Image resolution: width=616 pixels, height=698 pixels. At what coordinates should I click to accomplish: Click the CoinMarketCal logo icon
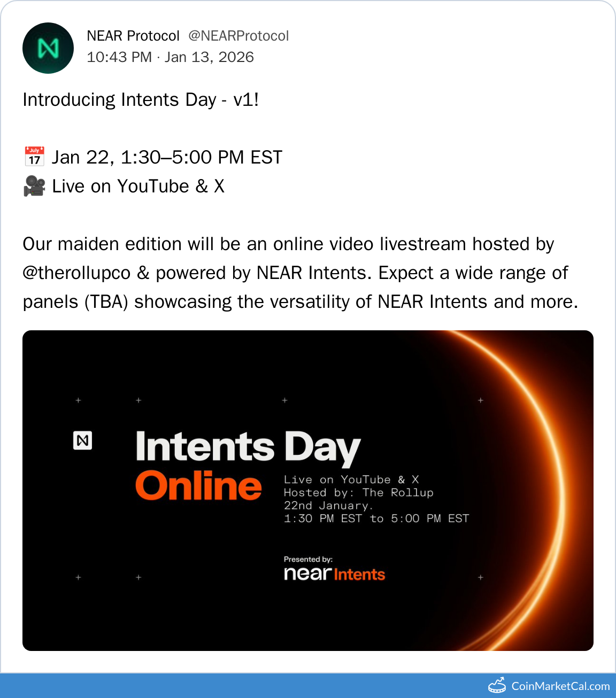497,685
